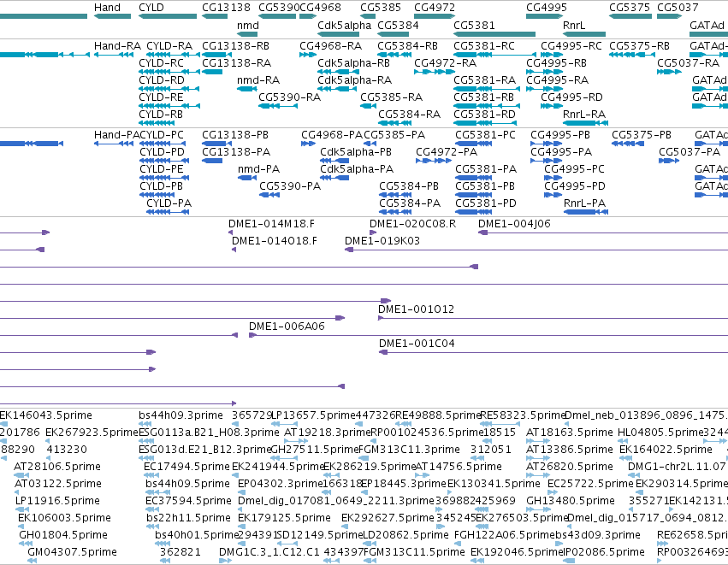Click the DME1-004J06 BAC label
The height and width of the screenshot is (565, 728).
514,224
